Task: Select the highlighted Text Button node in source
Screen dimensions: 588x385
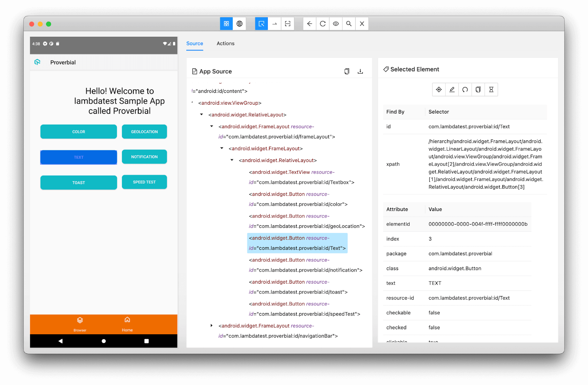Action: click(x=297, y=243)
